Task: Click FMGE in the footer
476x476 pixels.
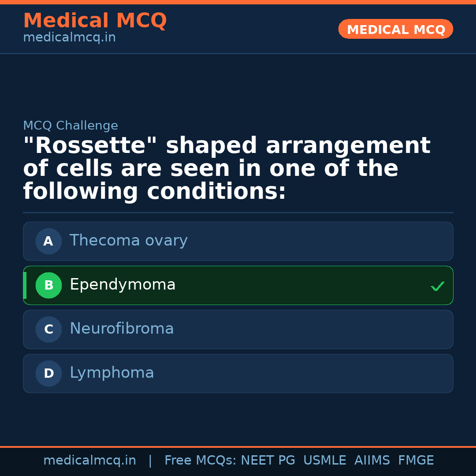Action: 416,461
